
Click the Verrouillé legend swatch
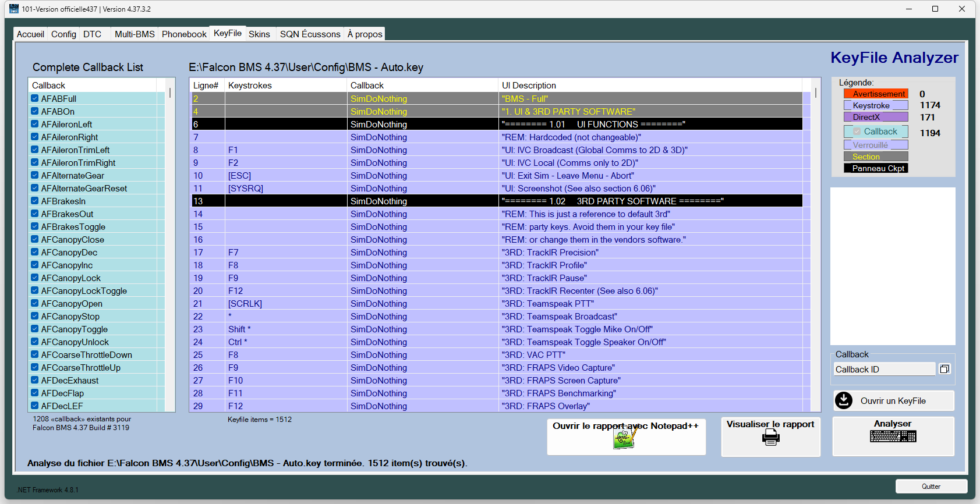(876, 145)
